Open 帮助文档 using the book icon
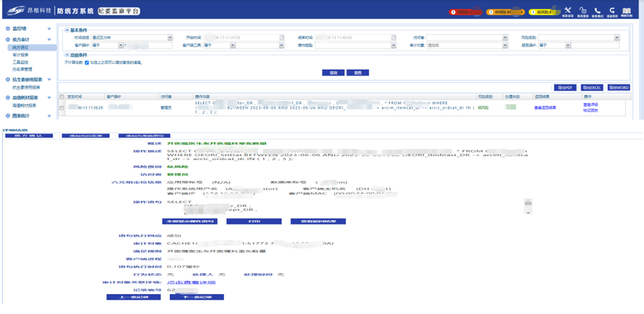Image resolution: width=644 pixels, height=314 pixels. pyautogui.click(x=627, y=10)
